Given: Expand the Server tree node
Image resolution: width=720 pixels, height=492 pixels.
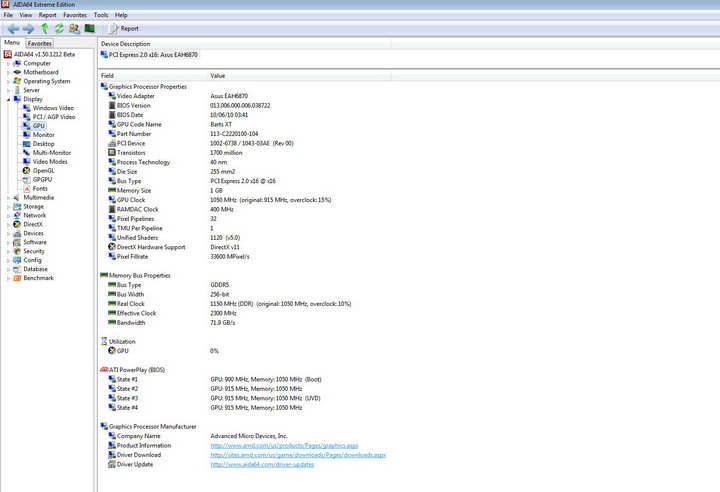Looking at the screenshot, I should (8, 90).
